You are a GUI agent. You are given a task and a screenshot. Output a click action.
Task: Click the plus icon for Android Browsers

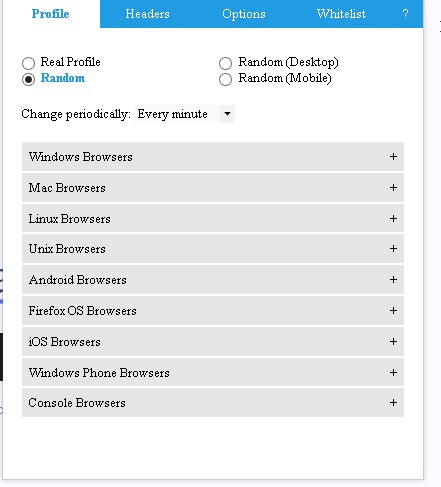[x=393, y=280]
